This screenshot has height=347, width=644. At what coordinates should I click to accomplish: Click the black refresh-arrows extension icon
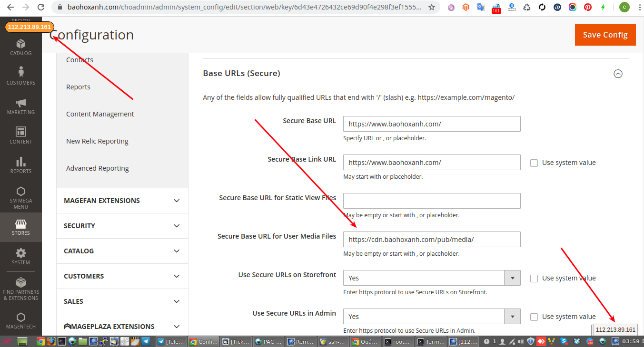pyautogui.click(x=542, y=8)
